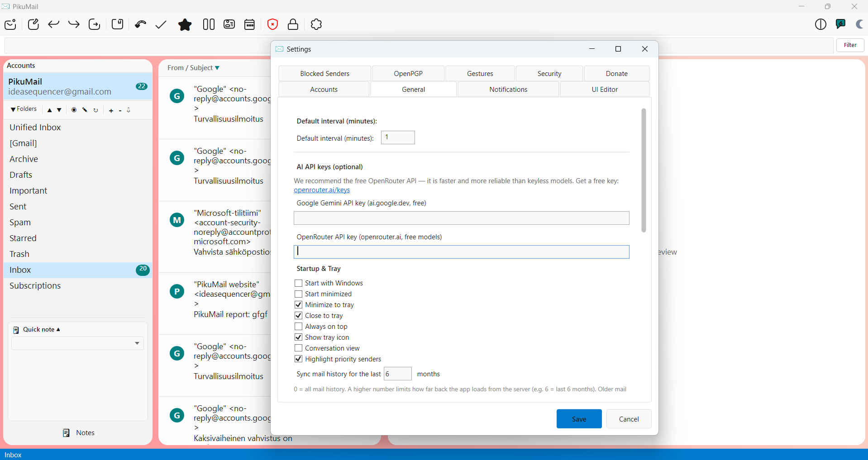Toggle Show tray icon checkbox

[298, 337]
